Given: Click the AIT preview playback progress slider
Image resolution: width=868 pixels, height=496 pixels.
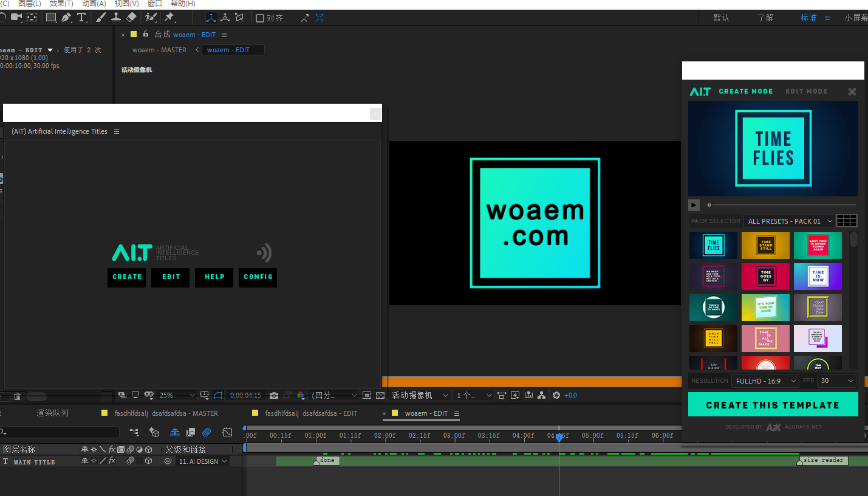Looking at the screenshot, I should (781, 205).
